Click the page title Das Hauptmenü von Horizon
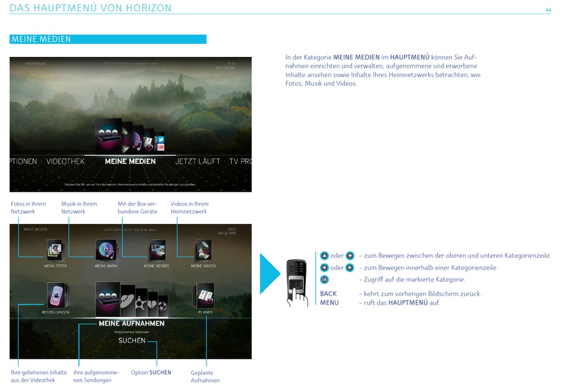This screenshot has width=564, height=392. 91,8
